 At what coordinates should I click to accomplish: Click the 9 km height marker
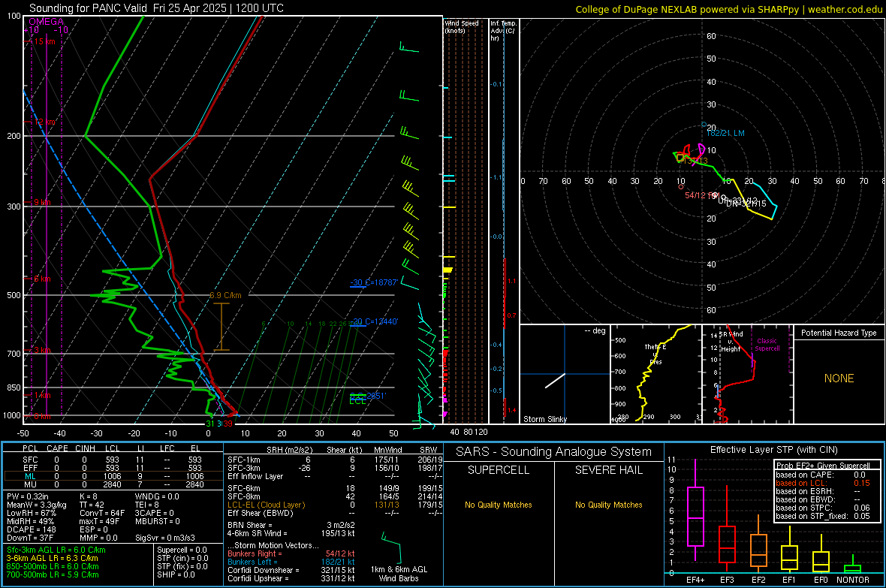click(42, 202)
